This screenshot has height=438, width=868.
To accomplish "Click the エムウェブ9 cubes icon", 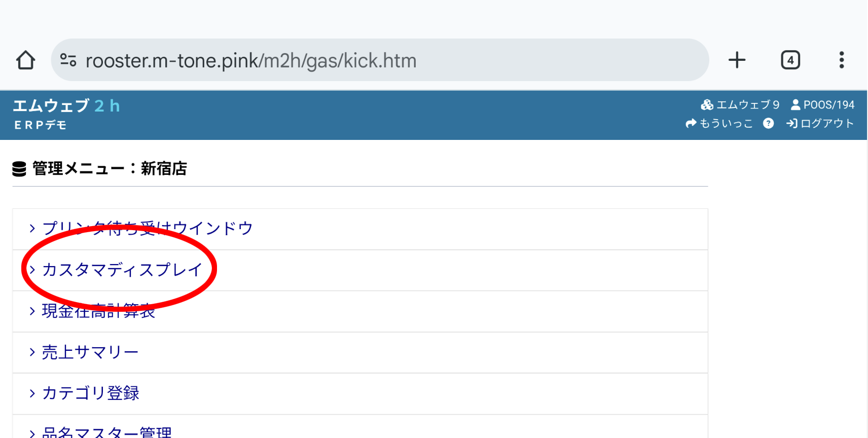I will (x=707, y=105).
